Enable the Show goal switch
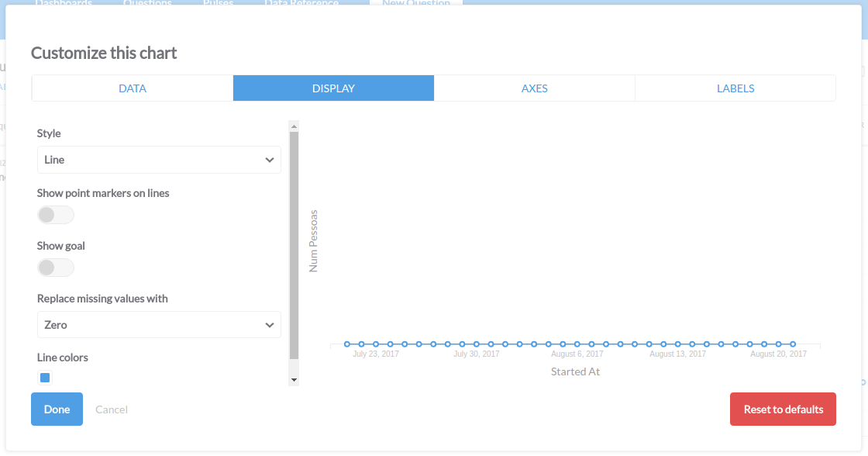The image size is (868, 456). (55, 267)
